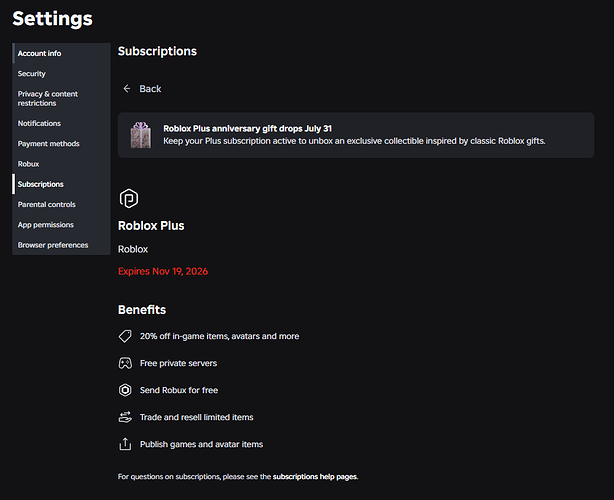Click the Back text link
614x500 pixels.
pos(150,89)
